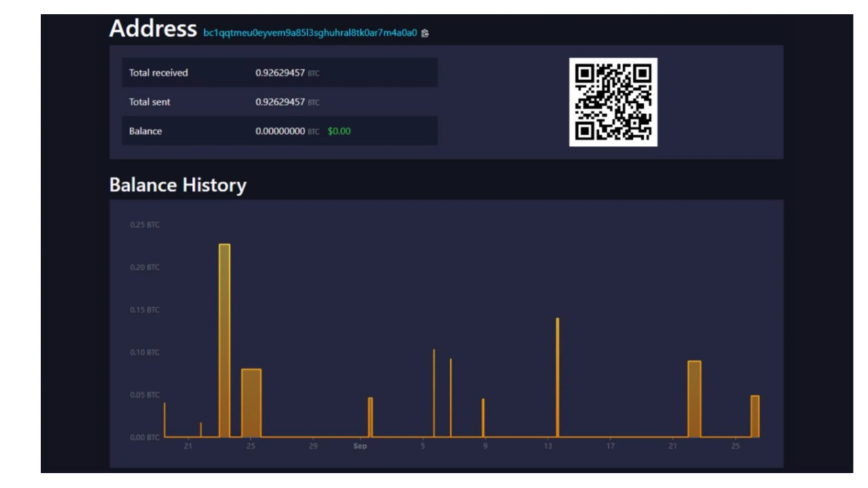Image resolution: width=868 pixels, height=488 pixels.
Task: Click the first small spike at chart's left edge
Action: [x=165, y=421]
